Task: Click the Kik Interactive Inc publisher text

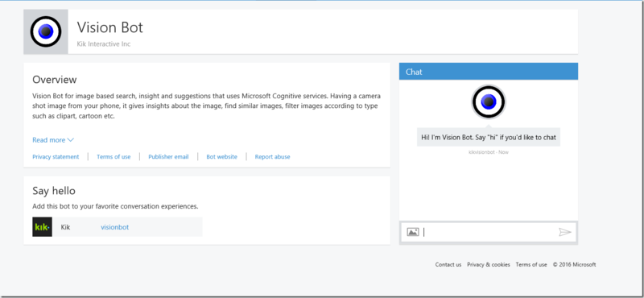Action: pos(104,43)
